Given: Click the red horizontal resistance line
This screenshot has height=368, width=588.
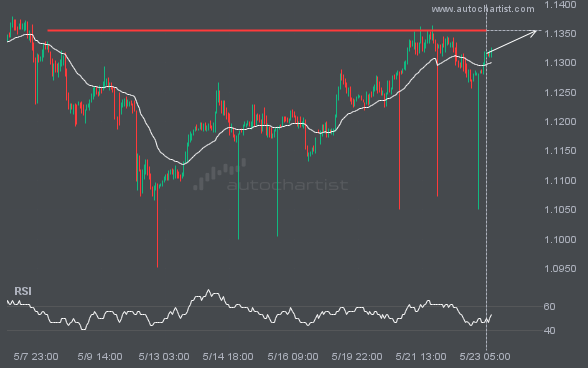Looking at the screenshot, I should click(267, 30).
